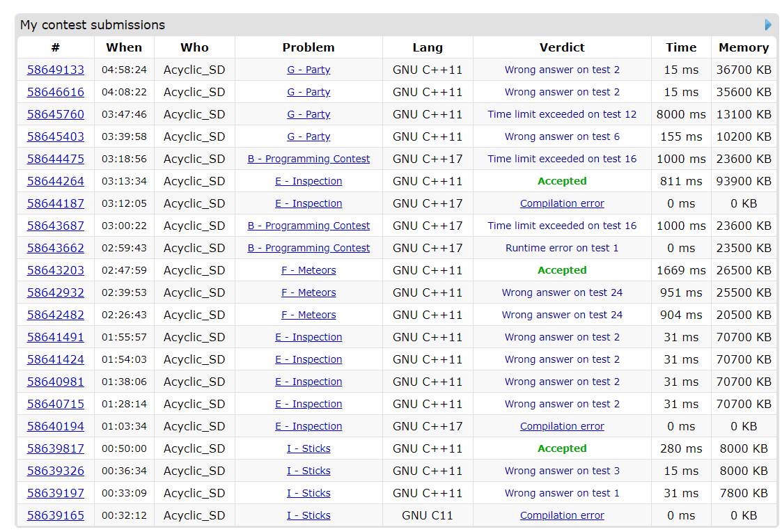This screenshot has width=782, height=532.
Task: View Compilation error for submission 58640194
Action: coord(562,426)
